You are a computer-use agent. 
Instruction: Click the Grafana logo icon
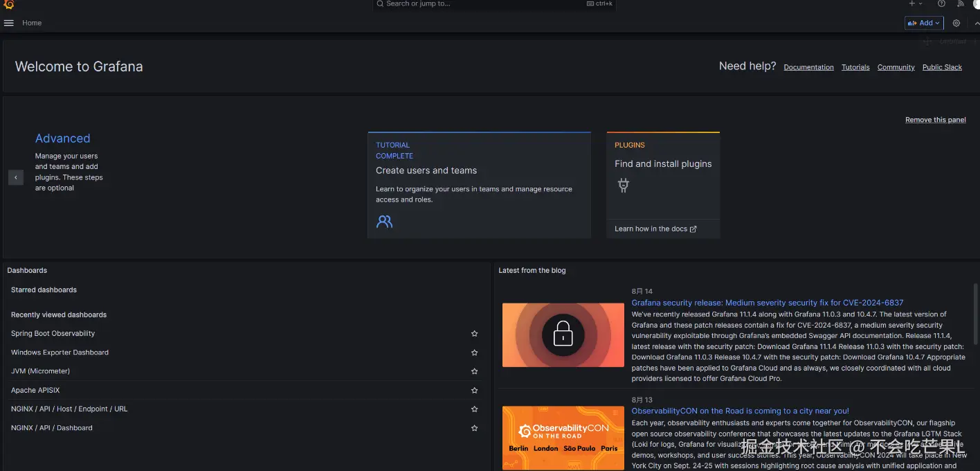coord(8,4)
